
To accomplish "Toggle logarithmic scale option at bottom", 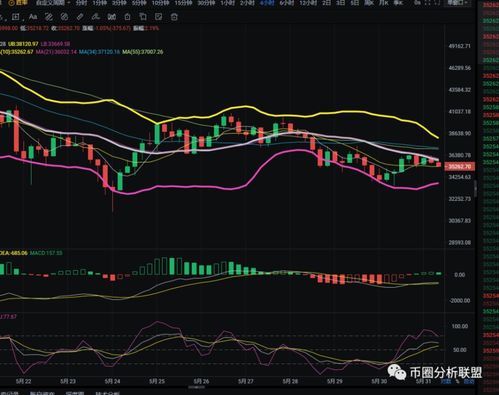I will click(x=445, y=381).
